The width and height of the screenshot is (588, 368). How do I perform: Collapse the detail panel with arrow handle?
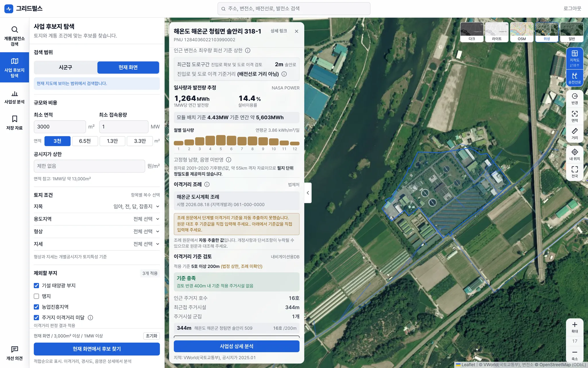(x=308, y=193)
